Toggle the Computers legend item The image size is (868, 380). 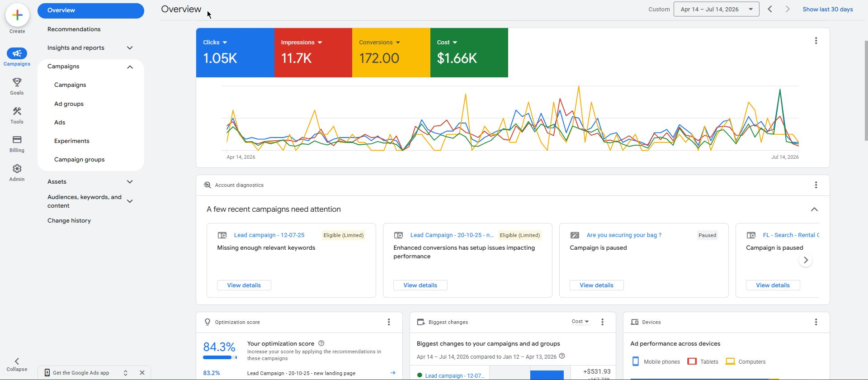point(745,361)
